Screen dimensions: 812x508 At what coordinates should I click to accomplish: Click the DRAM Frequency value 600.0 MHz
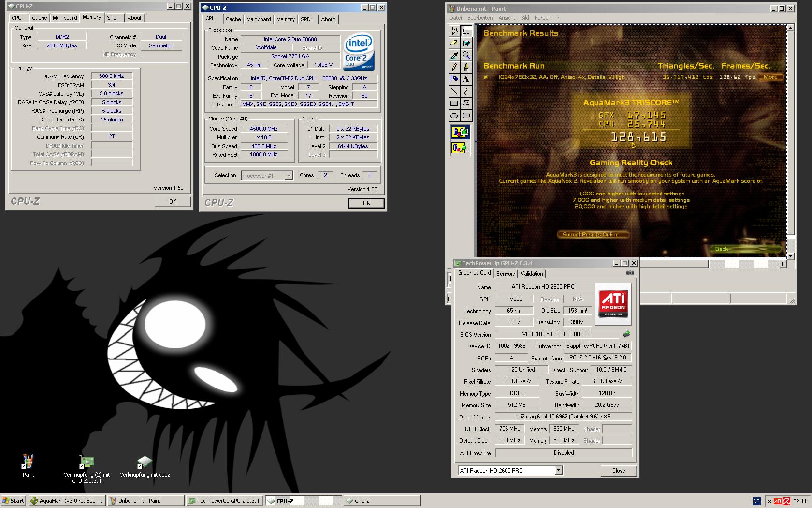click(112, 76)
